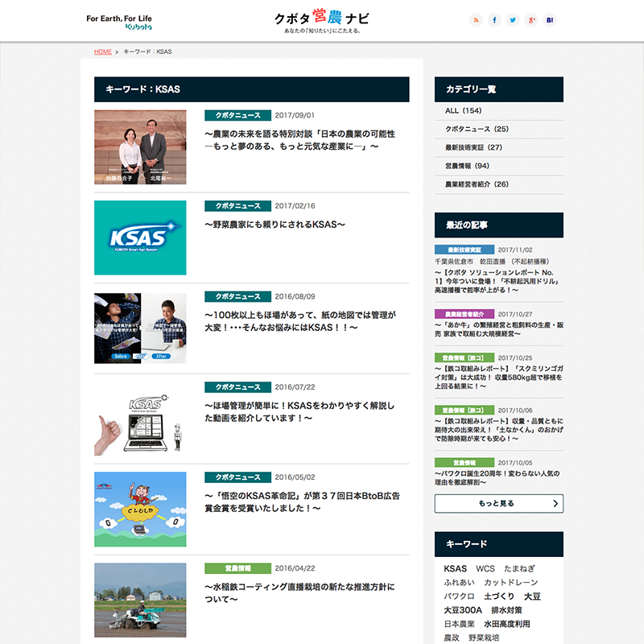Select keyword WCS
Viewport: 644px width, 644px height.
(x=485, y=569)
